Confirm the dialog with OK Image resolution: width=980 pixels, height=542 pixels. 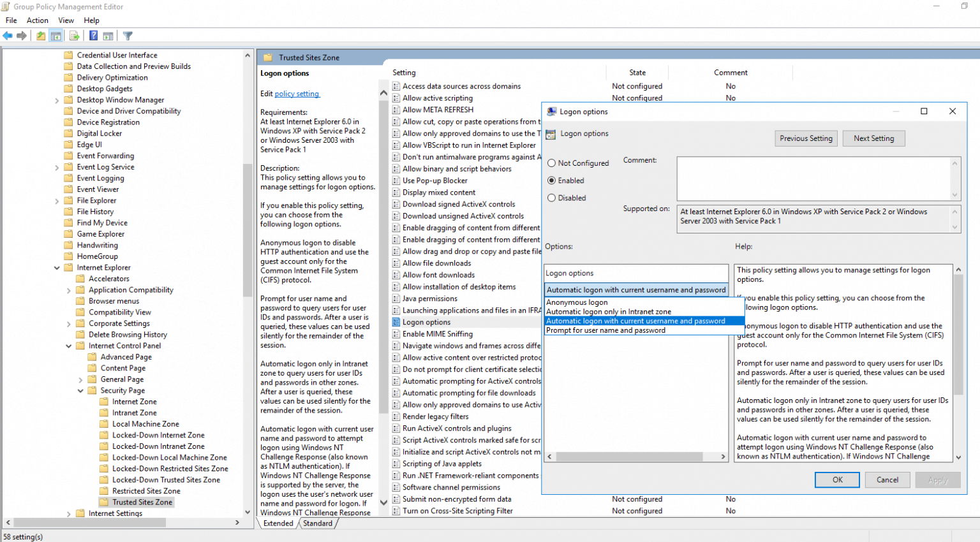pyautogui.click(x=837, y=480)
